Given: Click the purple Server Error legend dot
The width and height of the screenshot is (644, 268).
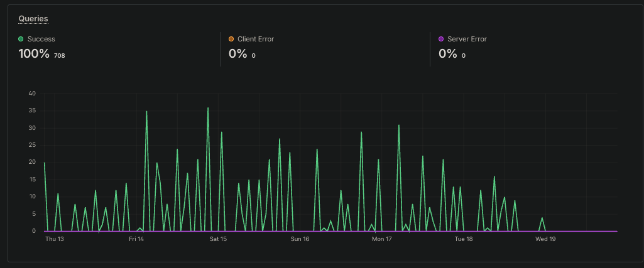Looking at the screenshot, I should coord(441,39).
